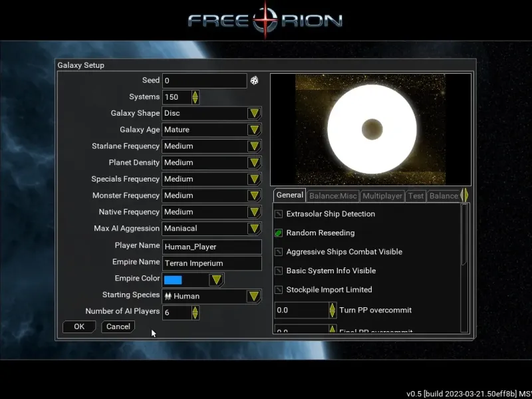Image resolution: width=532 pixels, height=399 pixels.
Task: Open the Multiplayer tab
Action: click(382, 196)
